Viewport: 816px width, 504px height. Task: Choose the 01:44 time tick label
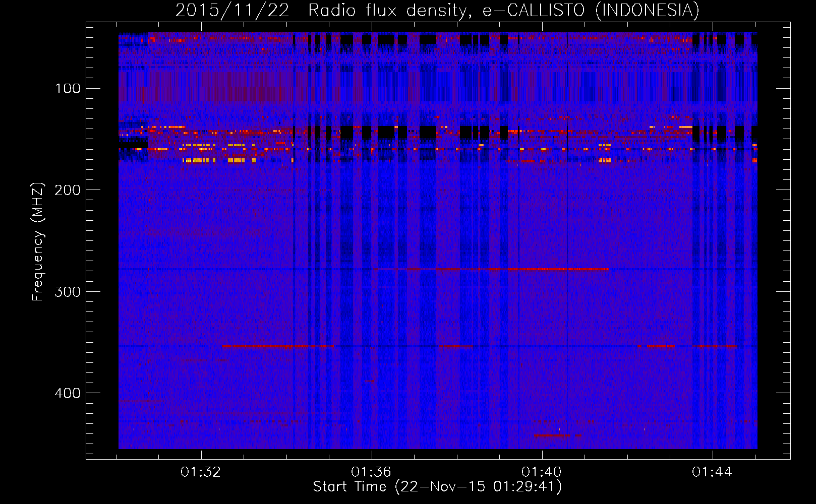pyautogui.click(x=712, y=472)
